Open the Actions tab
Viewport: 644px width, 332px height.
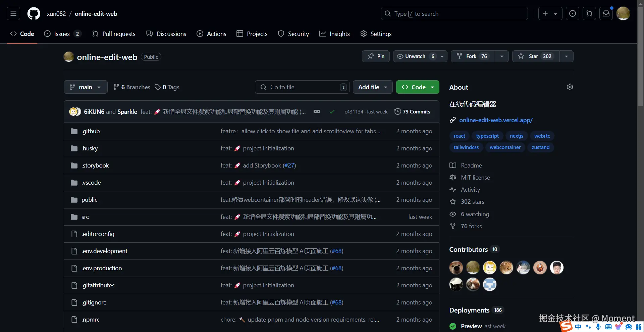click(211, 34)
